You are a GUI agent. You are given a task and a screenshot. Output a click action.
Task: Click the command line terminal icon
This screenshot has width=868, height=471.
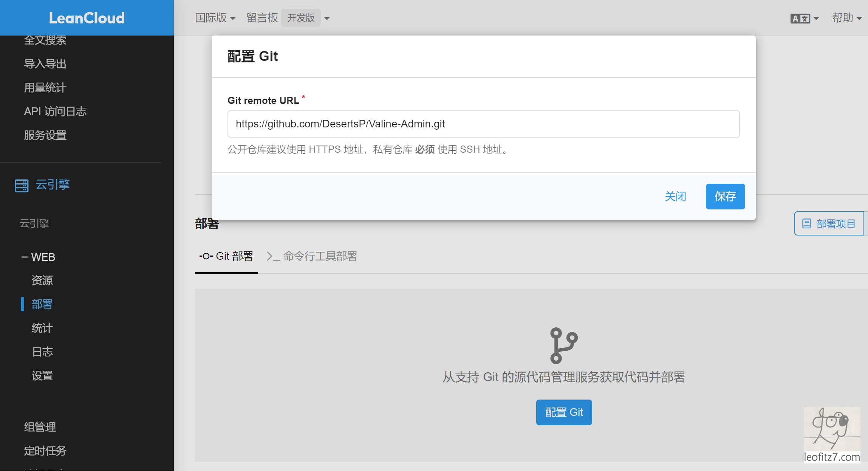pos(273,256)
